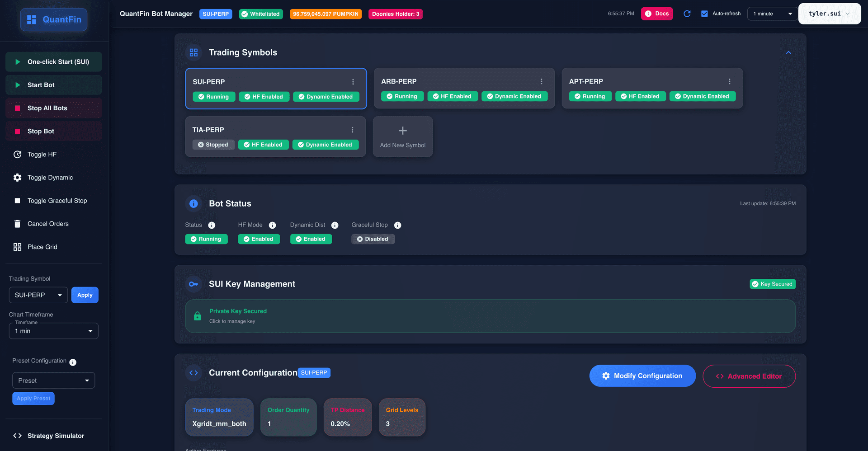Click the Toggle Dynamic gear icon
This screenshot has width=868, height=451.
pyautogui.click(x=17, y=178)
